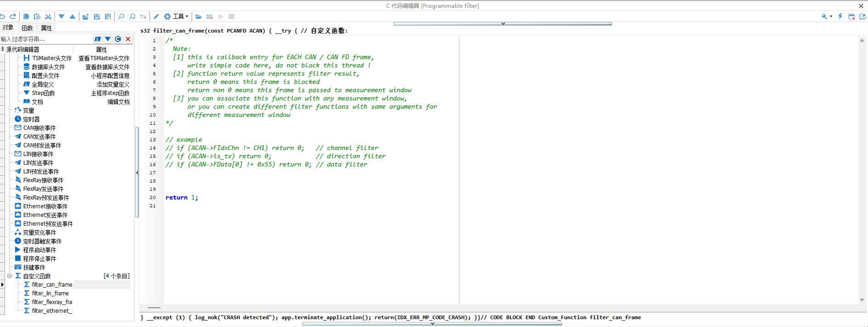The image size is (868, 327).
Task: Click the redo arrow icon in the toolbar
Action: point(13,17)
